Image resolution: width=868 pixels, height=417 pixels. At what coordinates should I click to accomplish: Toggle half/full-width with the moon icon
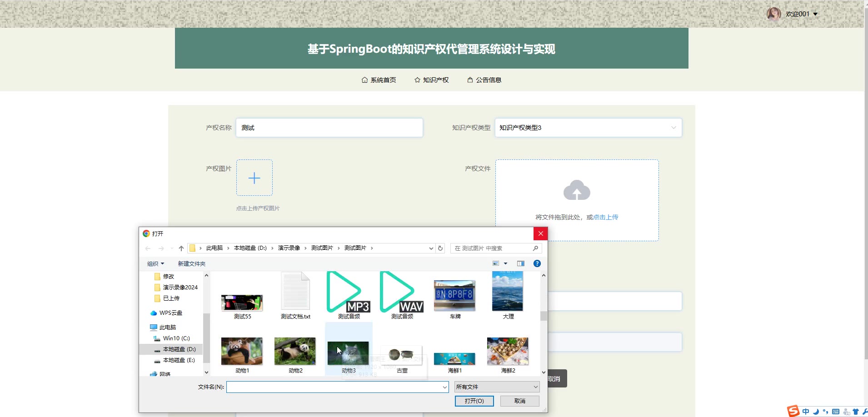point(816,412)
